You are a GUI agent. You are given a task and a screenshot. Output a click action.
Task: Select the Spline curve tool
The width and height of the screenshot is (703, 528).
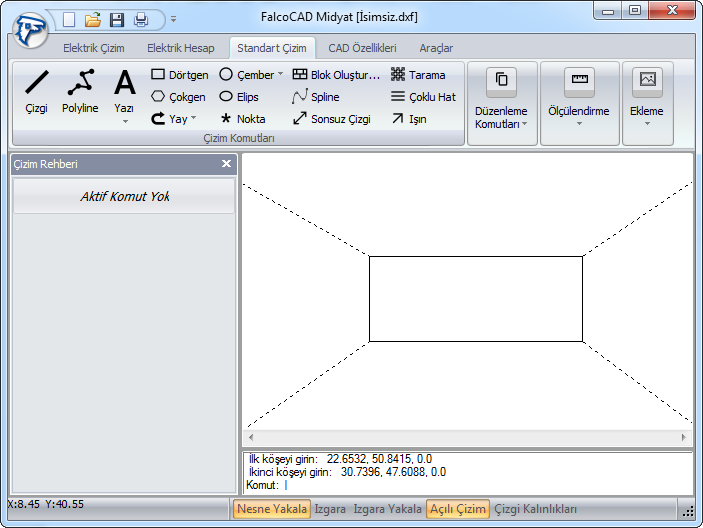[316, 97]
